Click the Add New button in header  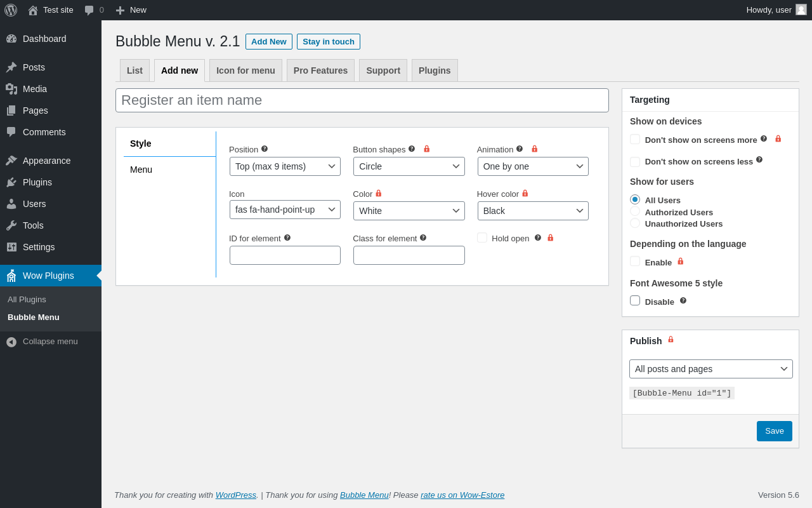269,41
